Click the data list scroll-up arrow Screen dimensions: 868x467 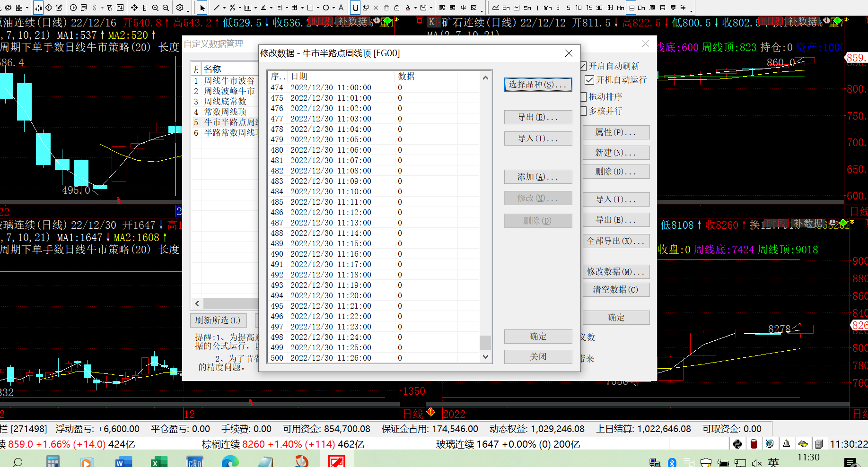(485, 78)
